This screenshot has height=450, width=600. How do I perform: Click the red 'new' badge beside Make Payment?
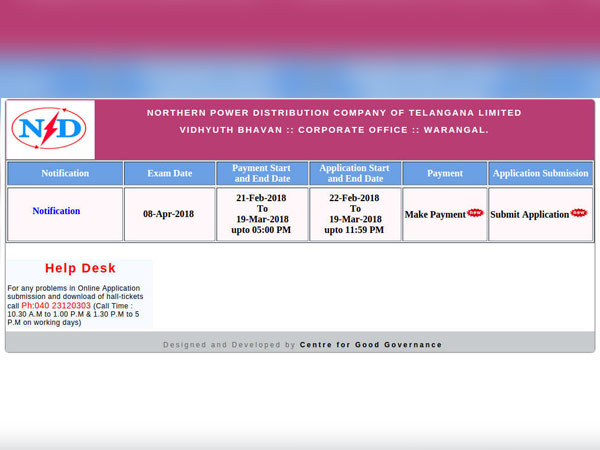tap(475, 214)
